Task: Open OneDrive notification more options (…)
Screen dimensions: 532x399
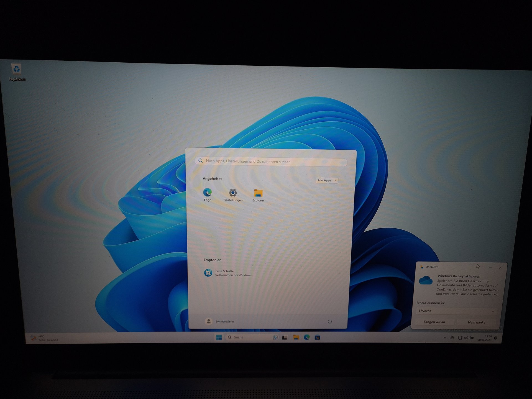Action: [x=490, y=268]
